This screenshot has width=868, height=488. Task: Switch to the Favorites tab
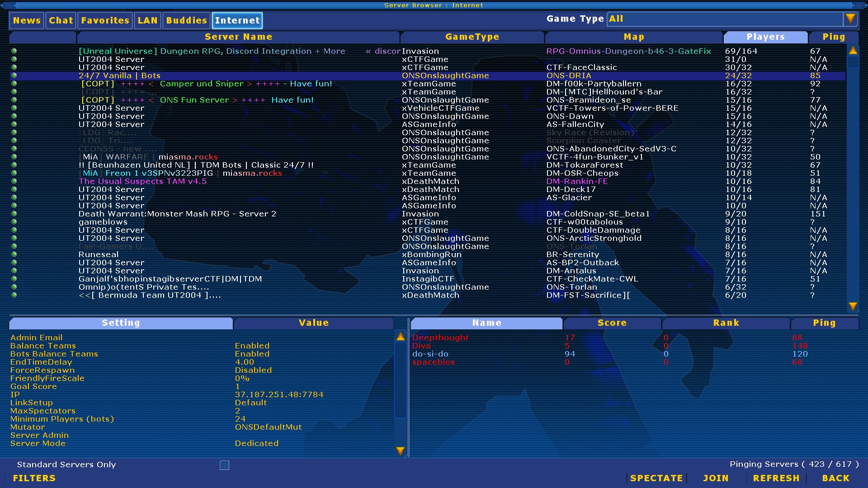coord(105,20)
